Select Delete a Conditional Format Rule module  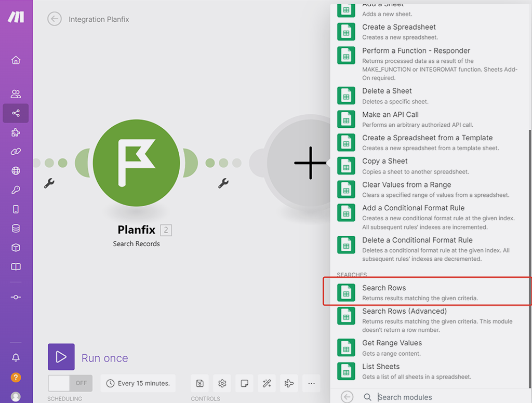[429, 249]
